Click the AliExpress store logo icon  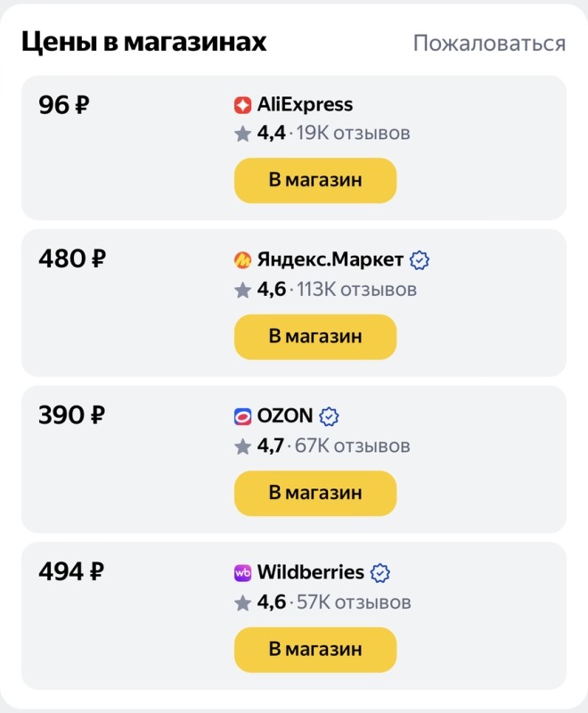(241, 104)
